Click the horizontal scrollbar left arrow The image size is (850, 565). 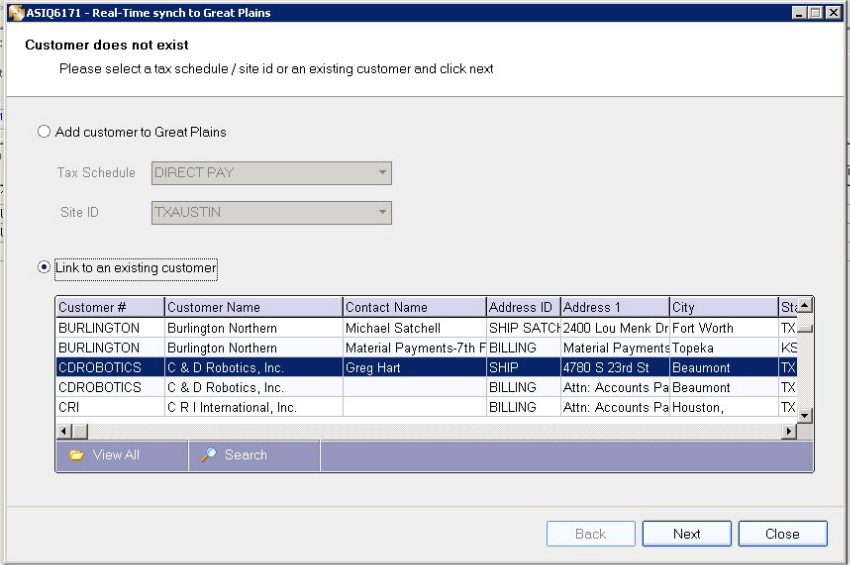64,432
